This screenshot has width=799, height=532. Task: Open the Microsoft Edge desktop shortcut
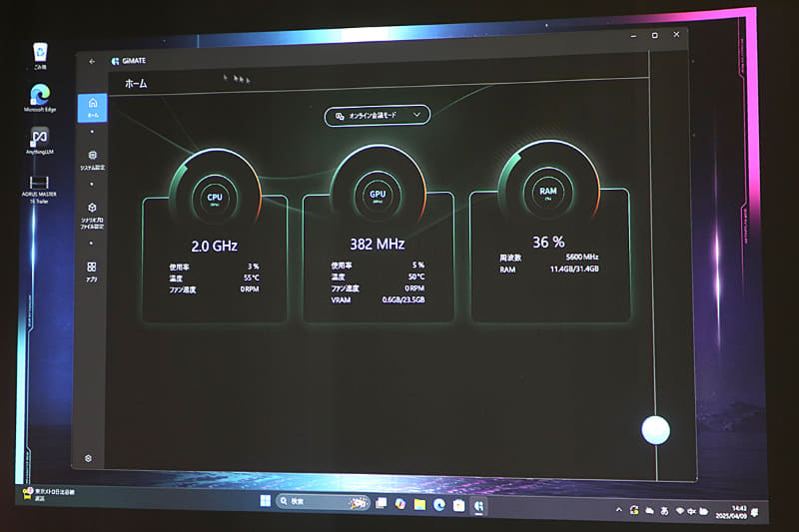pyautogui.click(x=40, y=98)
